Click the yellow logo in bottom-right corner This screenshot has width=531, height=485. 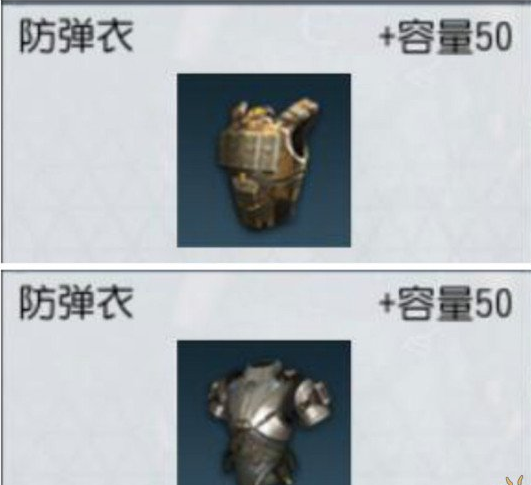point(515,481)
